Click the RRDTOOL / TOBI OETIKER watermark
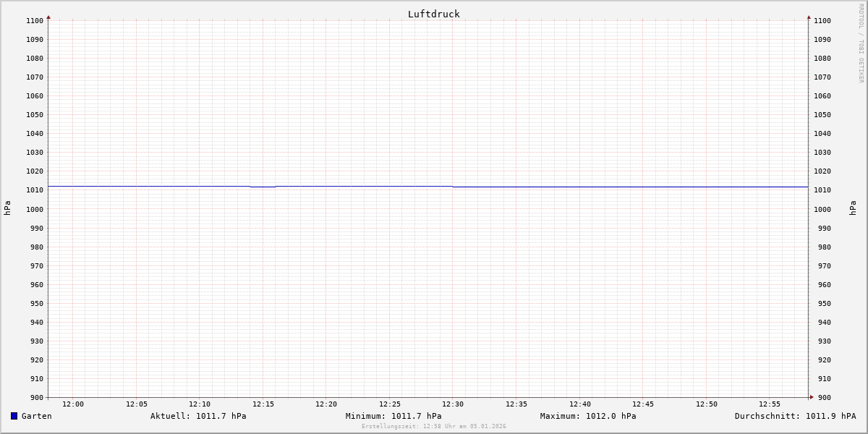 click(861, 43)
